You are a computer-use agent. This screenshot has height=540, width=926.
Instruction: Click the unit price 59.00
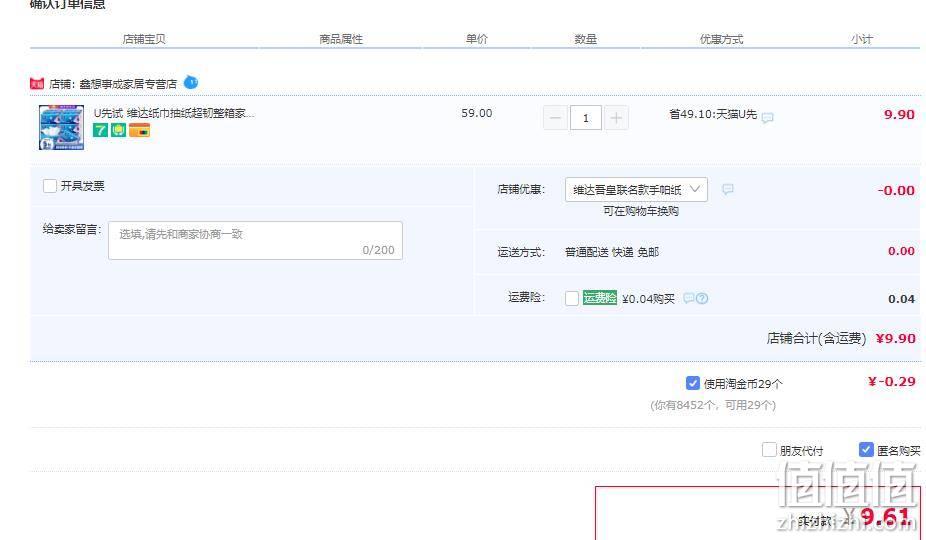click(x=477, y=113)
